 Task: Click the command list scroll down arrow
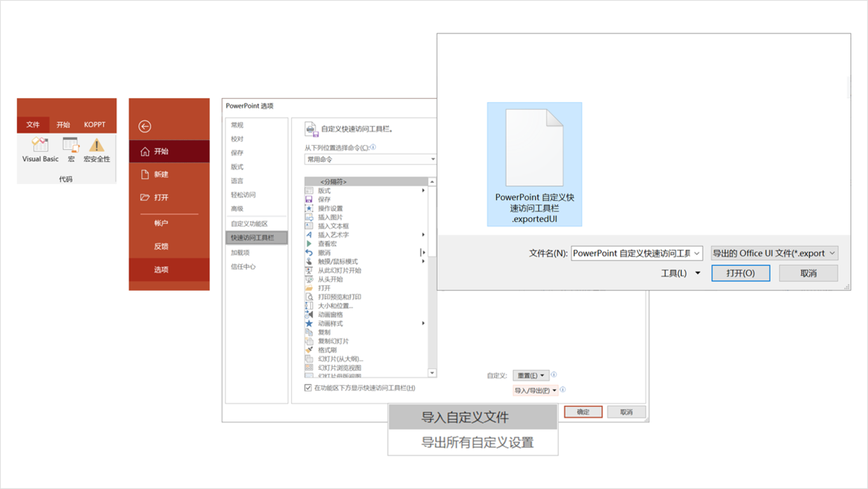pyautogui.click(x=432, y=373)
